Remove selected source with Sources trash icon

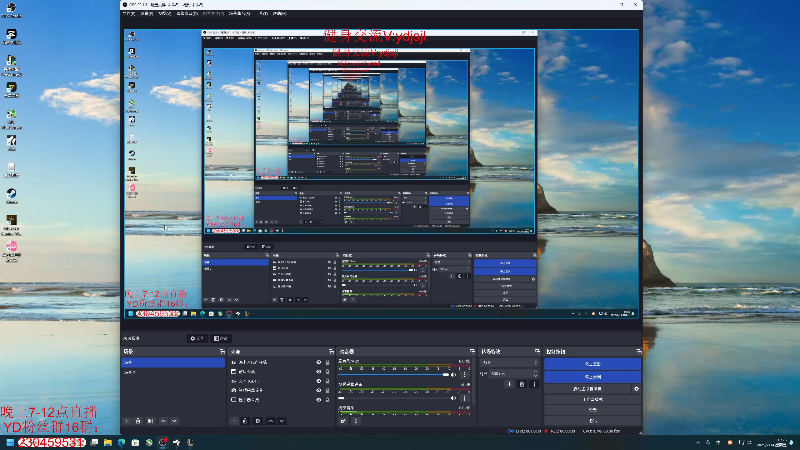point(245,421)
